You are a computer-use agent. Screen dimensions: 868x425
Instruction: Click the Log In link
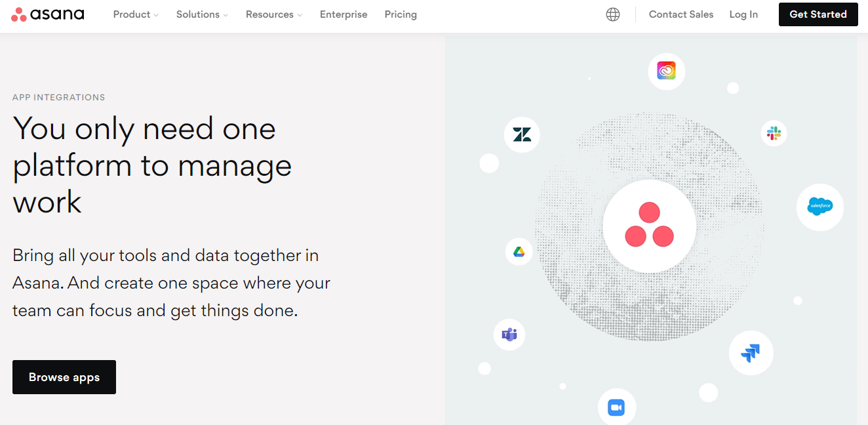pos(743,14)
